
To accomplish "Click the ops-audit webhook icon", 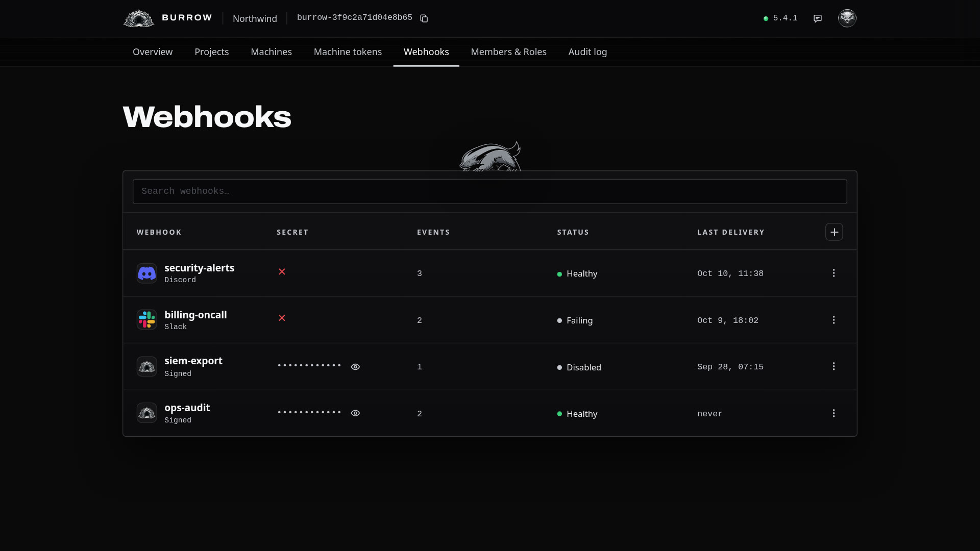I will [146, 413].
